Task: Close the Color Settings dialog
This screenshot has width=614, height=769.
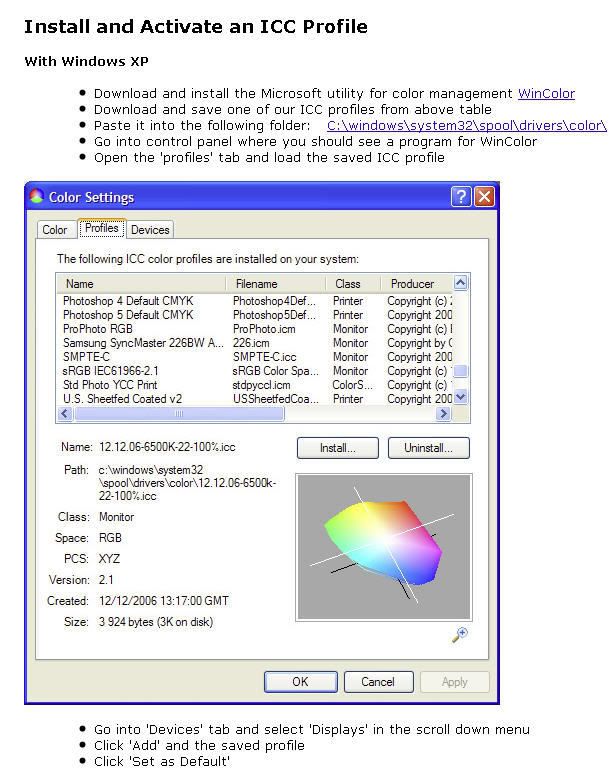Action: point(484,197)
